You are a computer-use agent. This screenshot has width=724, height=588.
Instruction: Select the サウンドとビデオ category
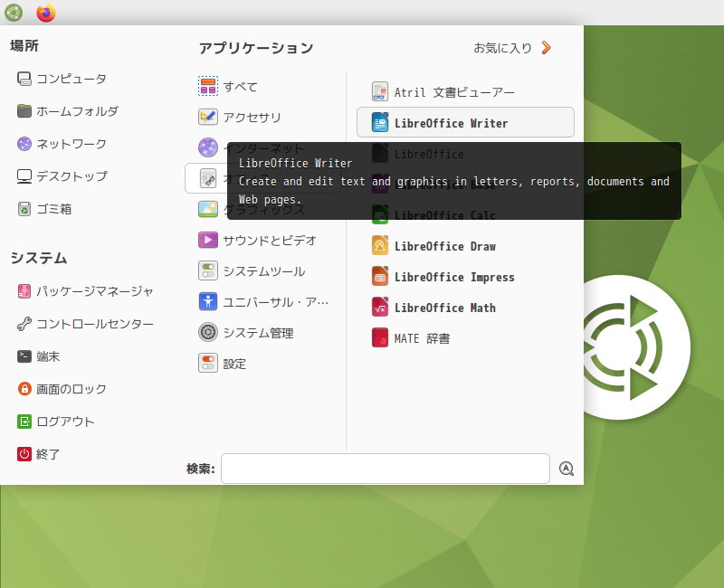pos(257,240)
